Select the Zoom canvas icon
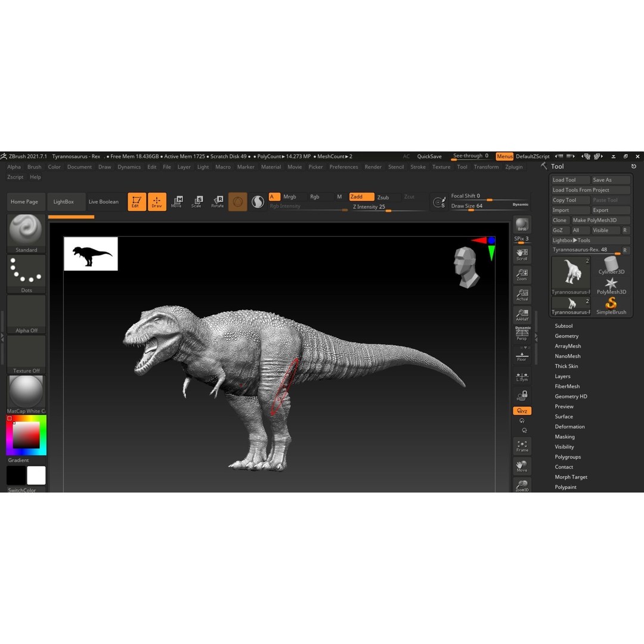The width and height of the screenshot is (644, 644). point(522,275)
